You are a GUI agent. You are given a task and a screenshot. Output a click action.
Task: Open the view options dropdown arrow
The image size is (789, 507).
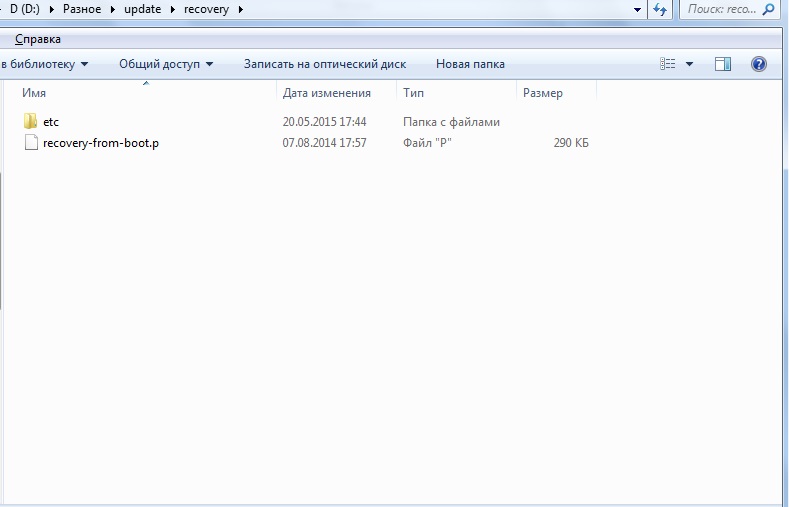click(x=689, y=64)
